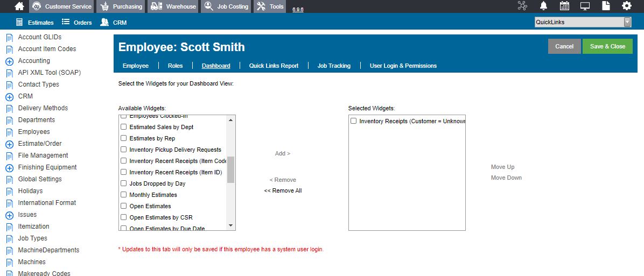Expand the Accounting sidebar item
The width and height of the screenshot is (644, 276).
pos(10,61)
